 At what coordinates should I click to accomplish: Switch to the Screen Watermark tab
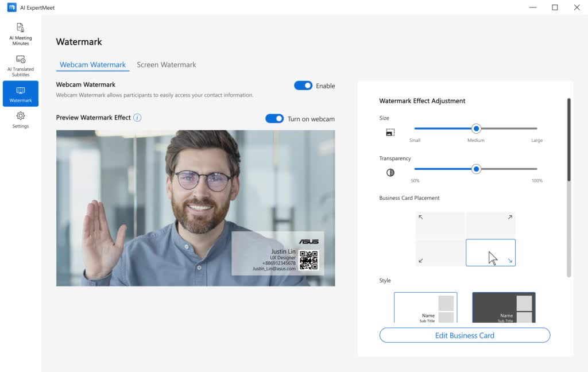click(x=167, y=64)
